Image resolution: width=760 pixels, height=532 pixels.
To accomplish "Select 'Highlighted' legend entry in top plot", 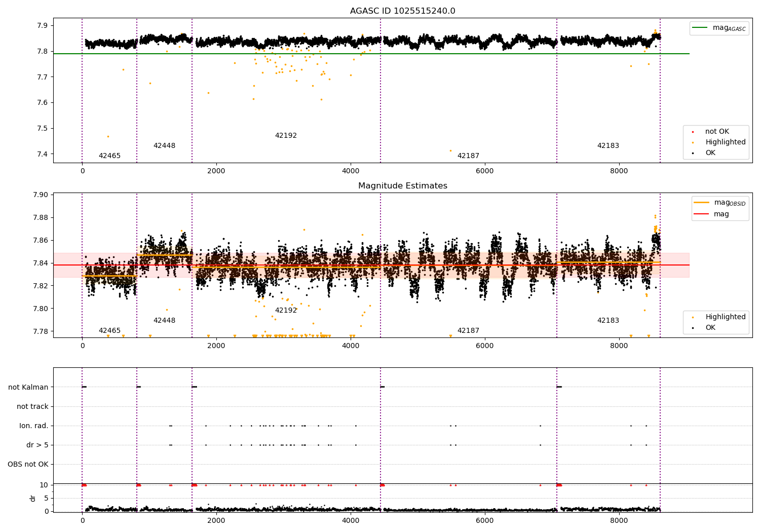I will [725, 142].
